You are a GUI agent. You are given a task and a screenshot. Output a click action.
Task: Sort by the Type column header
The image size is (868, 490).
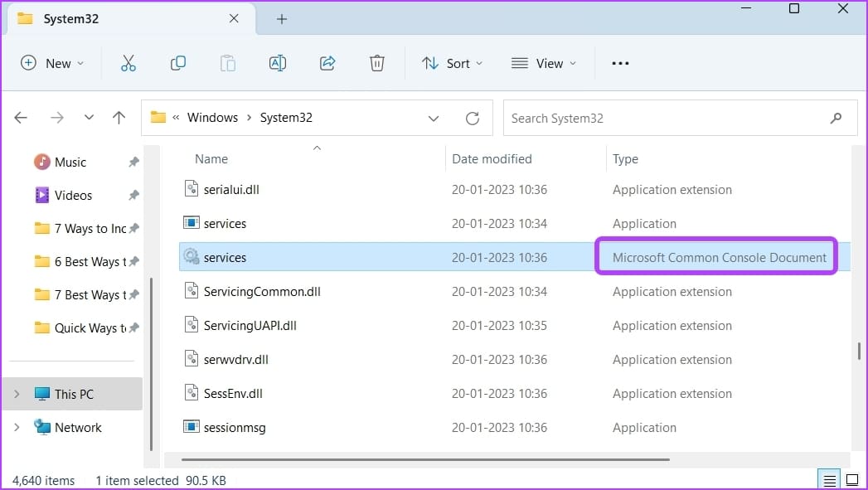point(625,159)
